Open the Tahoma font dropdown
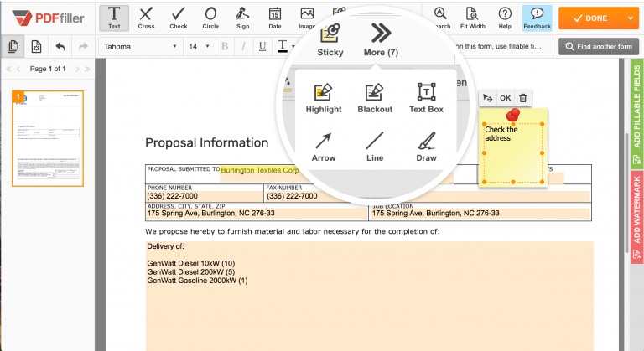The image size is (644, 351). pyautogui.click(x=141, y=46)
